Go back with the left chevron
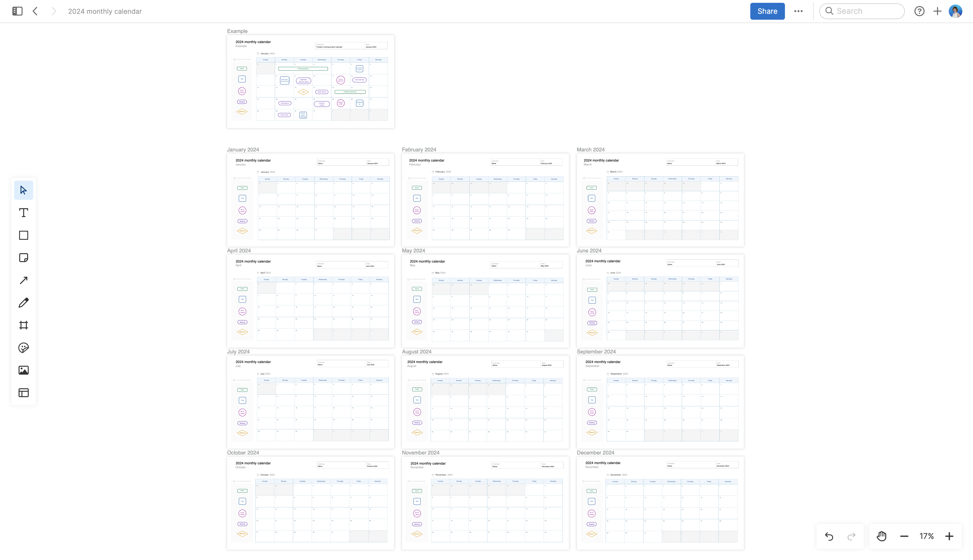The width and height of the screenshot is (973, 560). (35, 11)
